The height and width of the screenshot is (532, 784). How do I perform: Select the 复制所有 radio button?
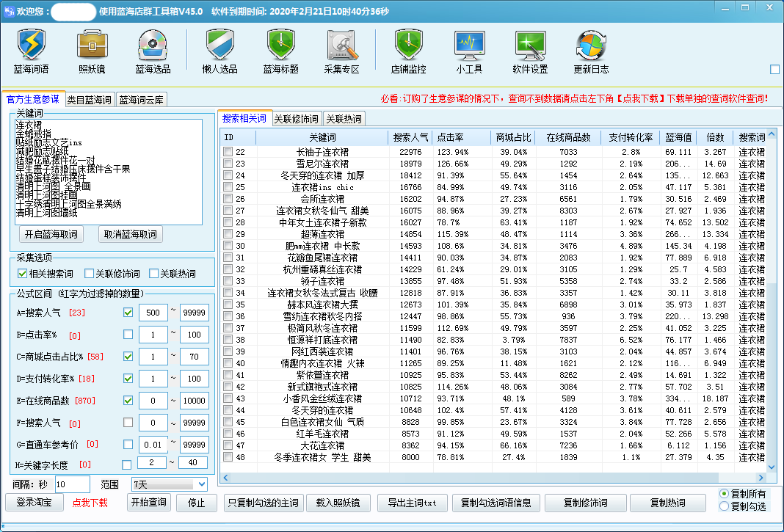(724, 494)
